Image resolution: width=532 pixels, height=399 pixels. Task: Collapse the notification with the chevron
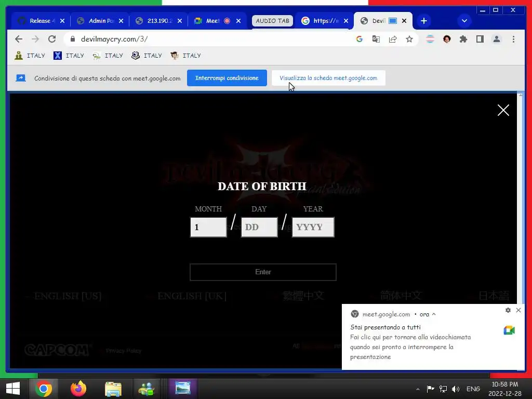click(434, 314)
